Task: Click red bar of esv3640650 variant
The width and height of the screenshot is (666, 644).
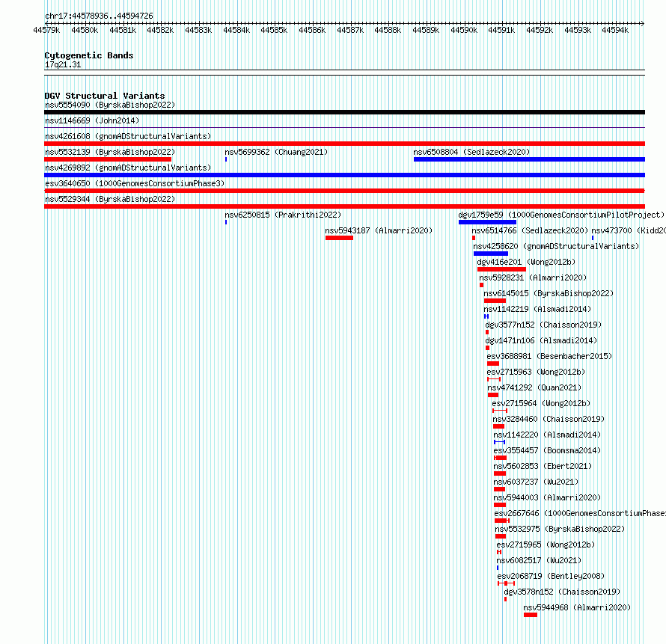Action: pos(344,191)
